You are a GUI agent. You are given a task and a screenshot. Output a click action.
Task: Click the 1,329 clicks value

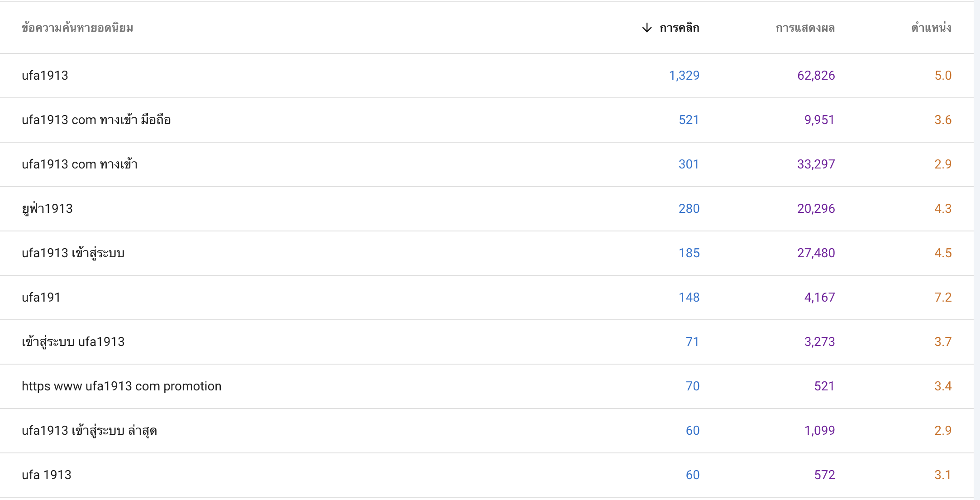(684, 76)
